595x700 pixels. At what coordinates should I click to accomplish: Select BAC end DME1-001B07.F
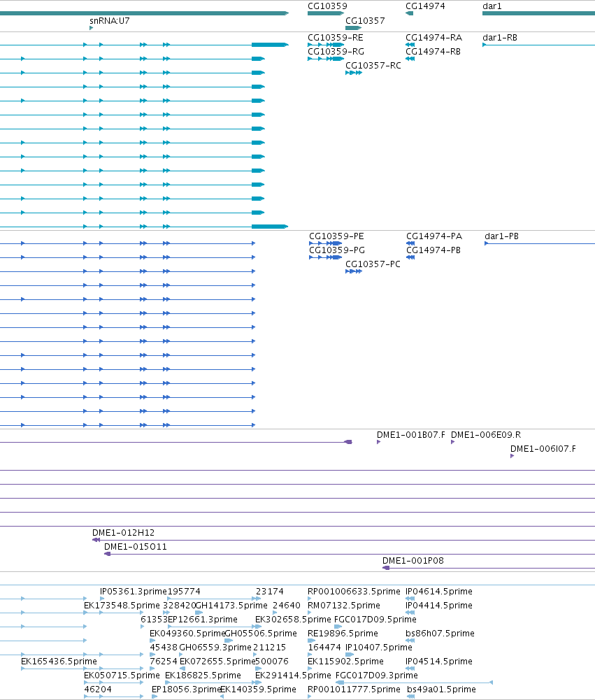pyautogui.click(x=410, y=435)
